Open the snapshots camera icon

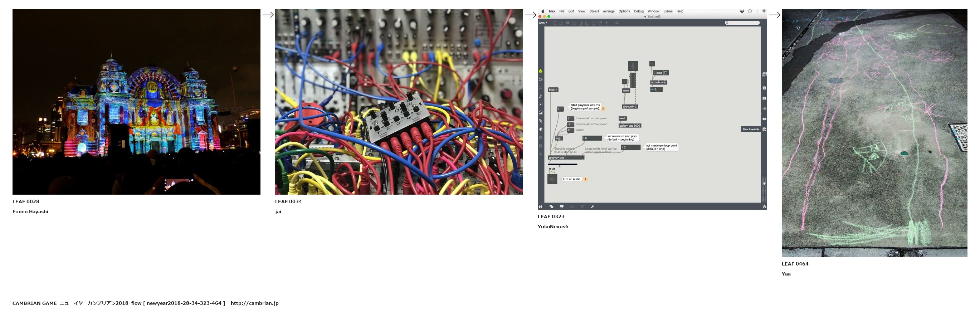764,130
